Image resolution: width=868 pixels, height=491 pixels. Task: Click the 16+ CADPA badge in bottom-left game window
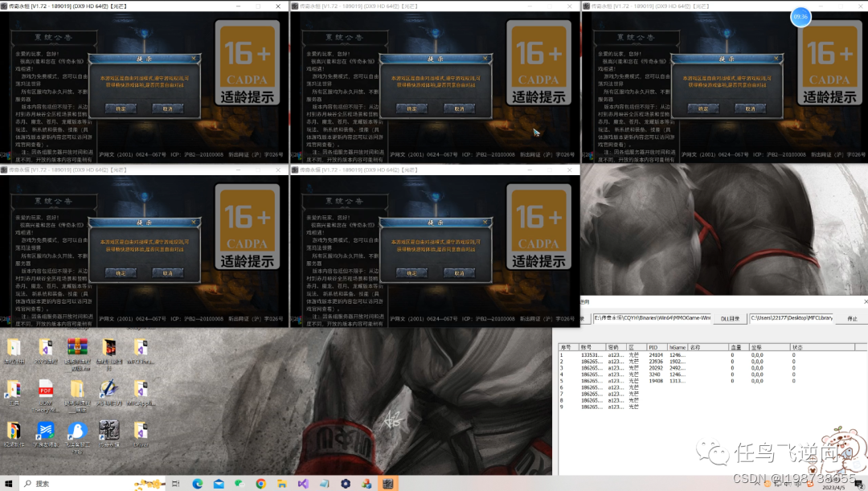point(247,227)
